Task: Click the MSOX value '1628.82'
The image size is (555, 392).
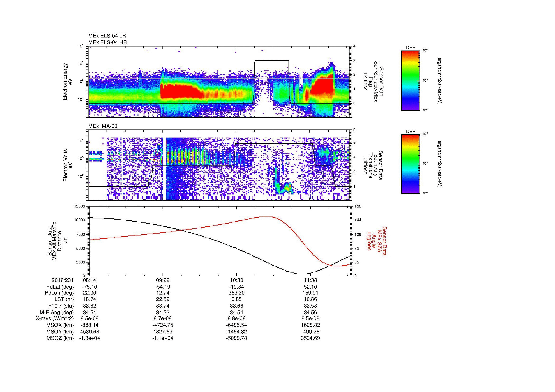Action: [x=310, y=325]
